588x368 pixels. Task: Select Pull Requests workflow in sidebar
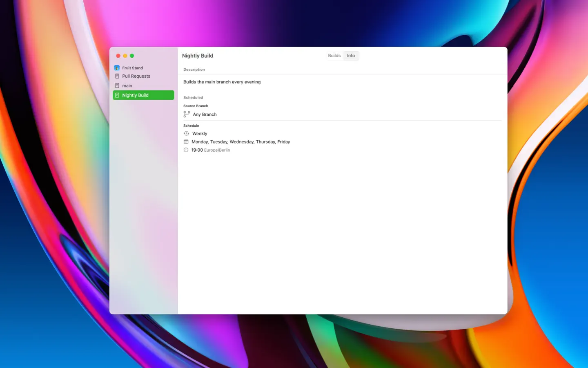click(x=144, y=76)
